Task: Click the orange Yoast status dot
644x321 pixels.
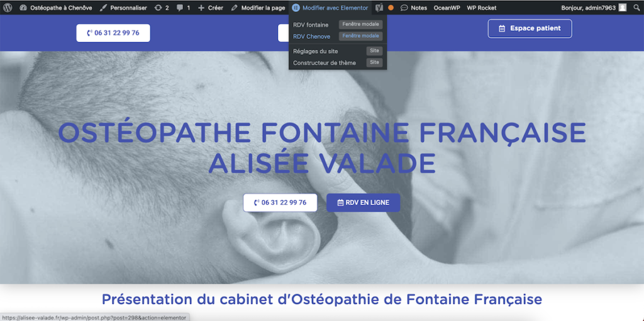Action: [x=391, y=8]
